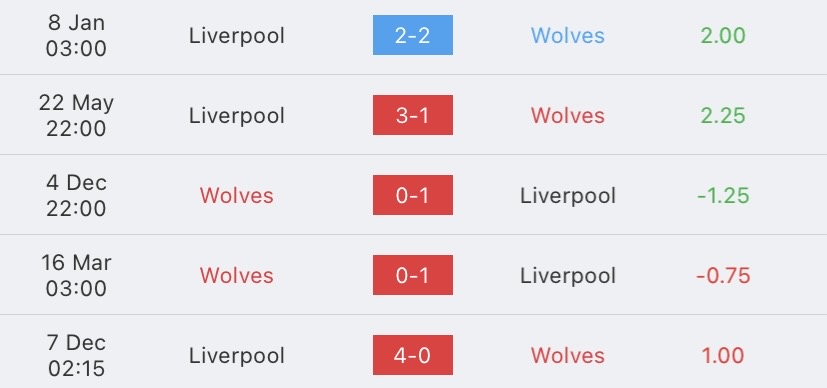Select the 2.00 handicap value

[723, 35]
